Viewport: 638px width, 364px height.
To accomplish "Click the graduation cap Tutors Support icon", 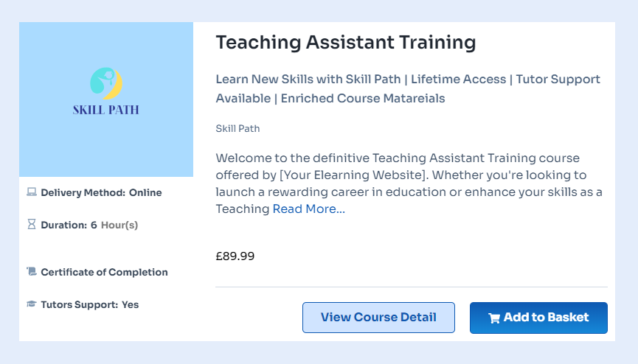I will click(32, 304).
